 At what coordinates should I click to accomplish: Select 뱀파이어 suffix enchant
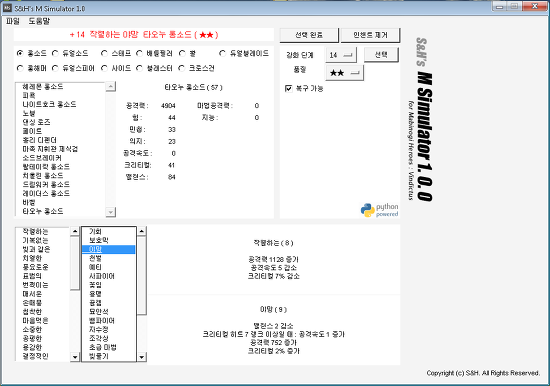coord(102,320)
